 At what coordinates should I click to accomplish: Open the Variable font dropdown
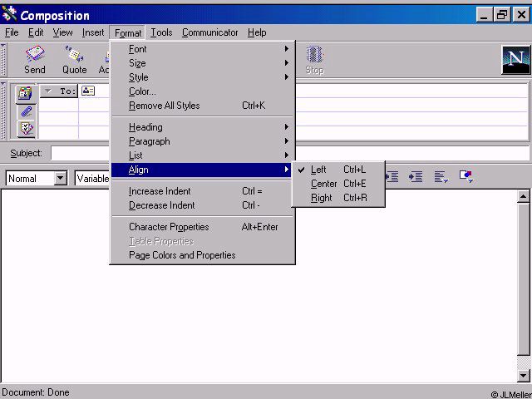click(x=92, y=179)
